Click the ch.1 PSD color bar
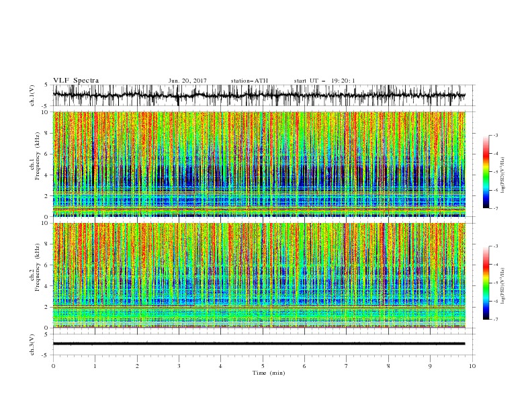This screenshot has height=411, width=532. 486,171
